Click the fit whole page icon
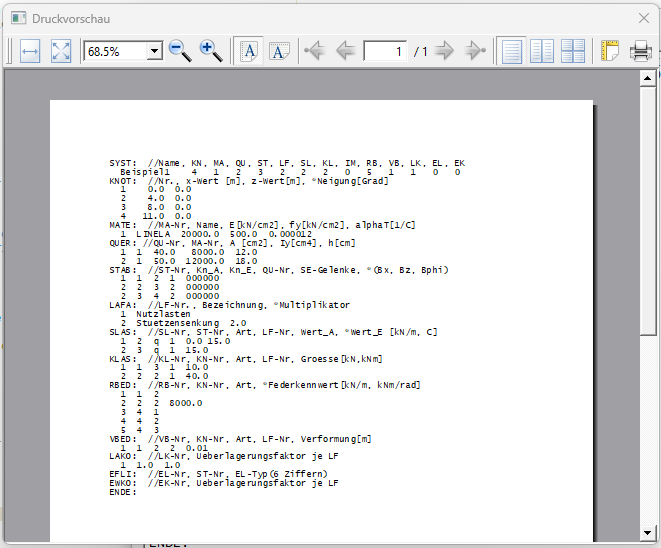This screenshot has height=548, width=661. pyautogui.click(x=61, y=51)
